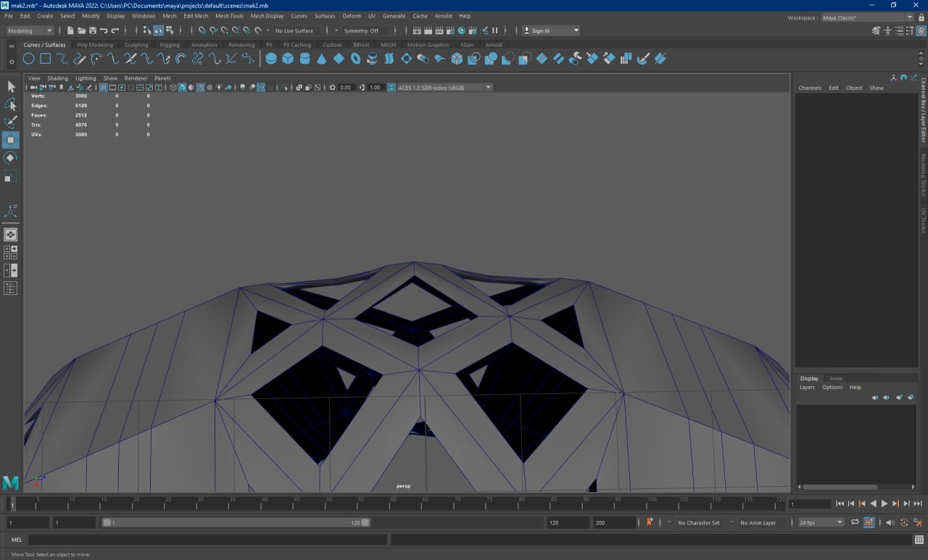The height and width of the screenshot is (560, 928).
Task: Click the NURBS sphere shelf icon
Action: pyautogui.click(x=271, y=59)
